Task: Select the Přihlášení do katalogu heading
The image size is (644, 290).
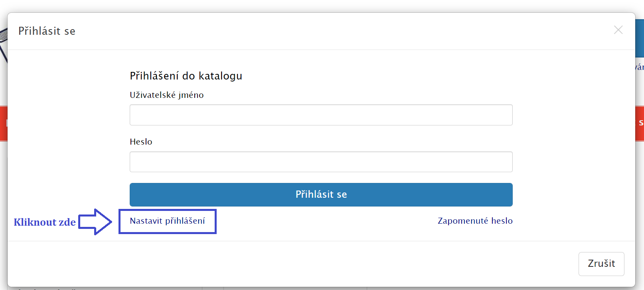Action: pyautogui.click(x=186, y=76)
